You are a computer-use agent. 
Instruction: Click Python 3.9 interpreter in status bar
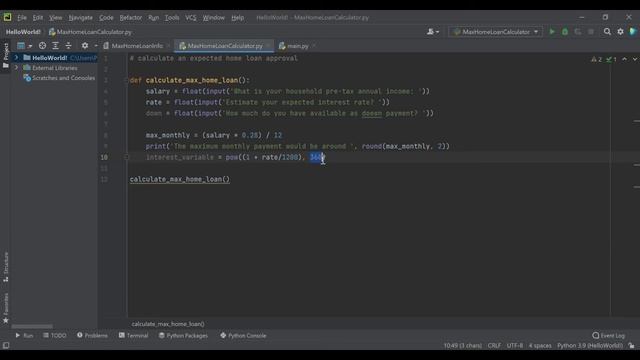tap(590, 346)
